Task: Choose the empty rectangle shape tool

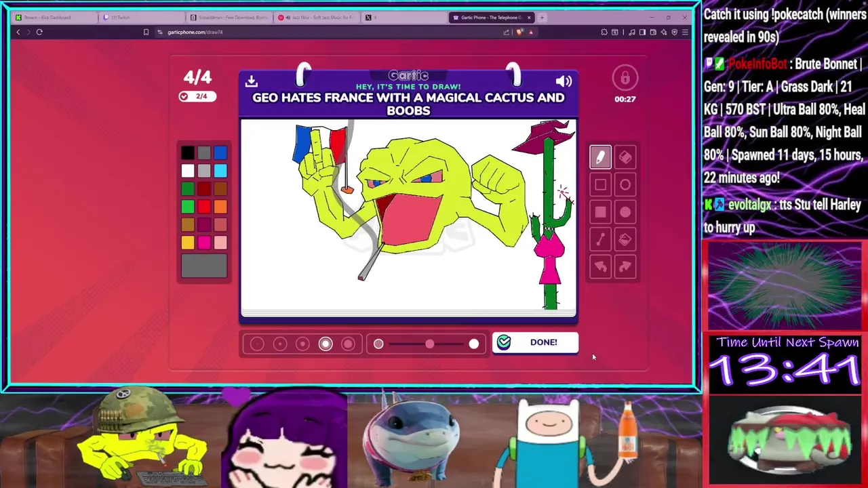Action: (x=600, y=184)
